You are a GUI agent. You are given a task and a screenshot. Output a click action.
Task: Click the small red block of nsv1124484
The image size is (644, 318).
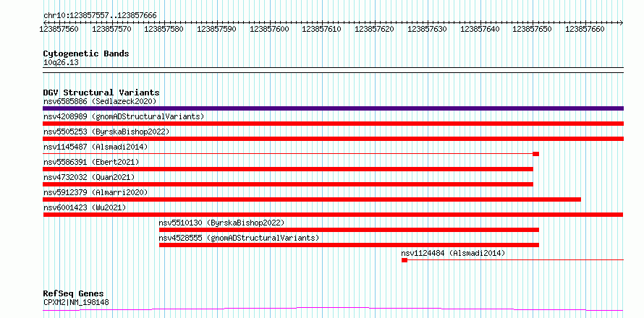(404, 260)
